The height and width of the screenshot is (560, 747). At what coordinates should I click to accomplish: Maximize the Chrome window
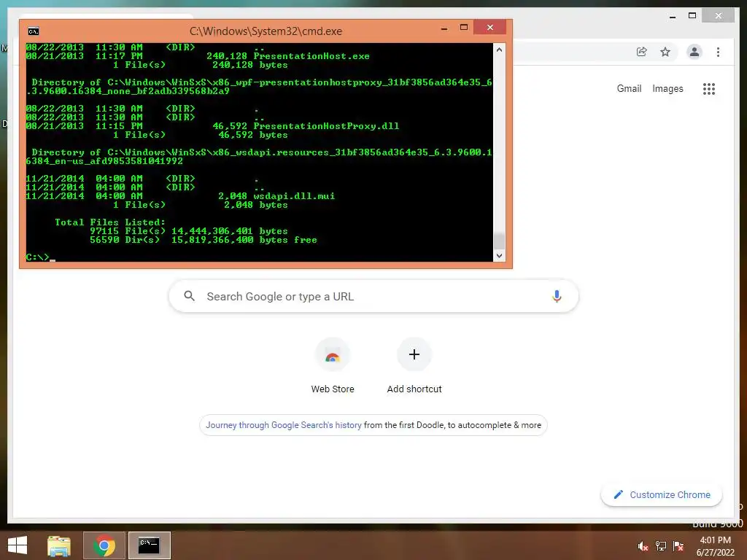click(x=692, y=16)
